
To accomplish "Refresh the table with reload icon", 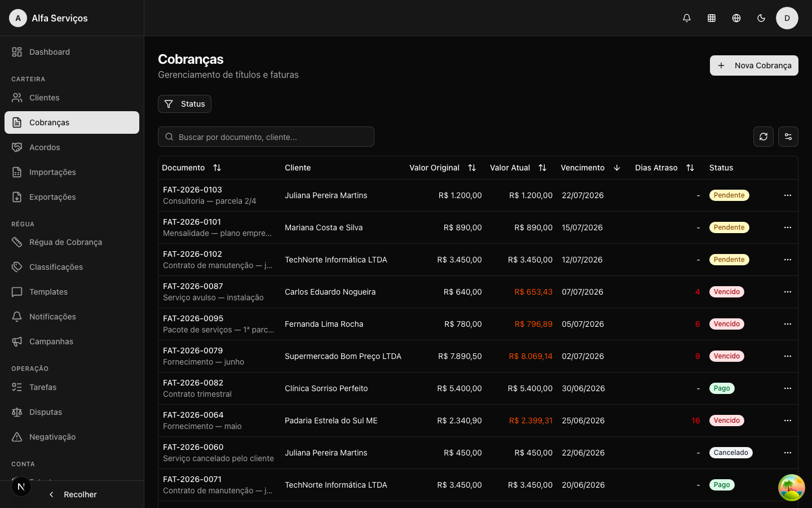I will pyautogui.click(x=764, y=137).
